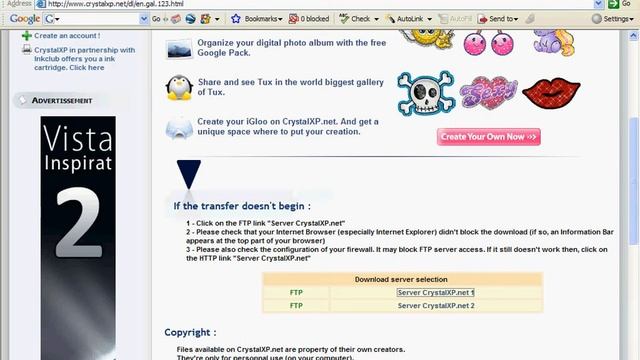Open the Create your iGloo link
640x360 pixels.
click(x=288, y=127)
